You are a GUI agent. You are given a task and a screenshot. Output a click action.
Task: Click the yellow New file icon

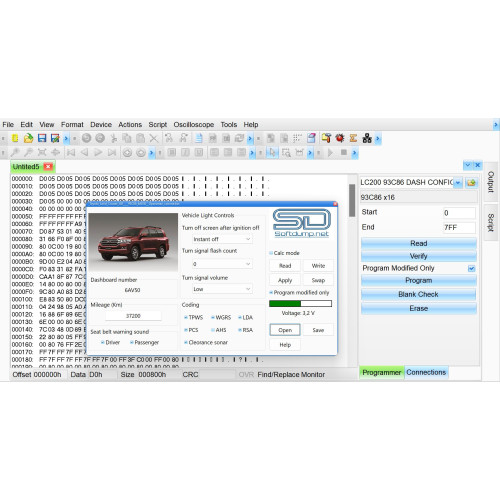[x=15, y=138]
